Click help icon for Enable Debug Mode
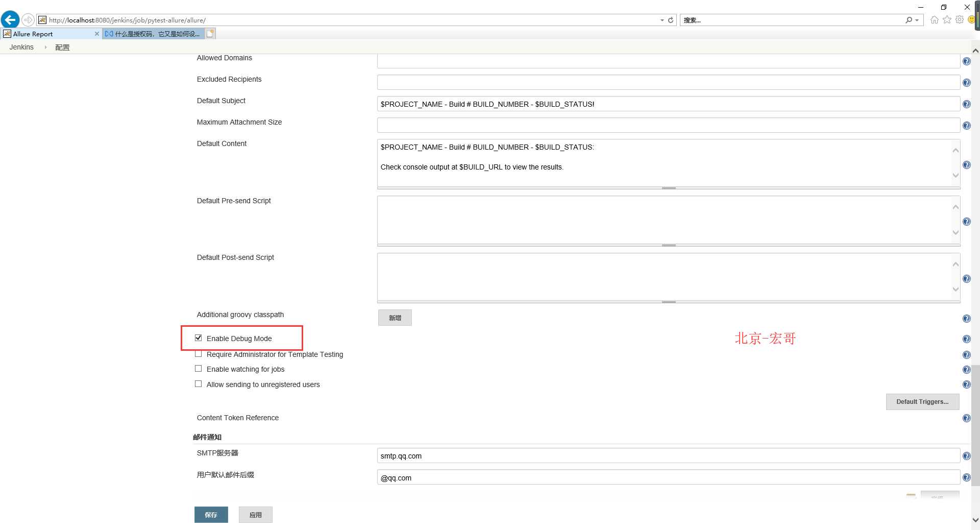980x530 pixels. point(966,339)
